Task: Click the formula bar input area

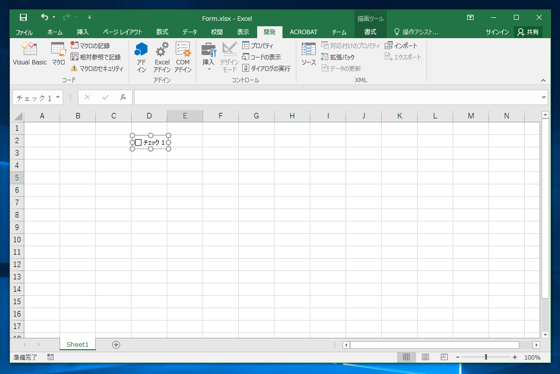Action: click(x=338, y=97)
